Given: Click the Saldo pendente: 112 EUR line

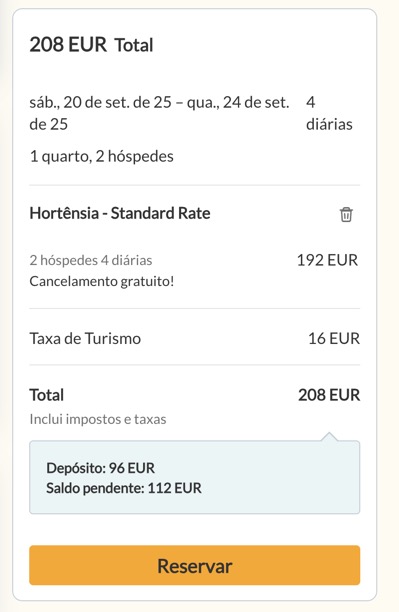Looking at the screenshot, I should [124, 488].
